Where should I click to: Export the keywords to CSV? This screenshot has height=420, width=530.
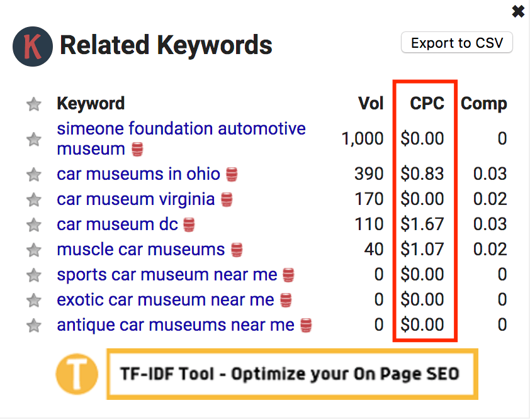coord(457,43)
